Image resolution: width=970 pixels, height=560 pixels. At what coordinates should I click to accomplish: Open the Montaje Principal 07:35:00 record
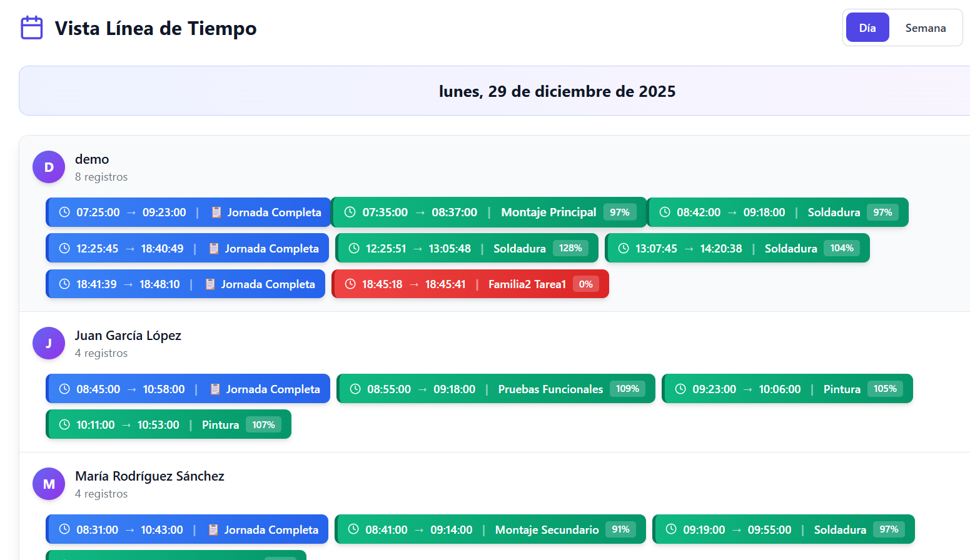pos(488,212)
